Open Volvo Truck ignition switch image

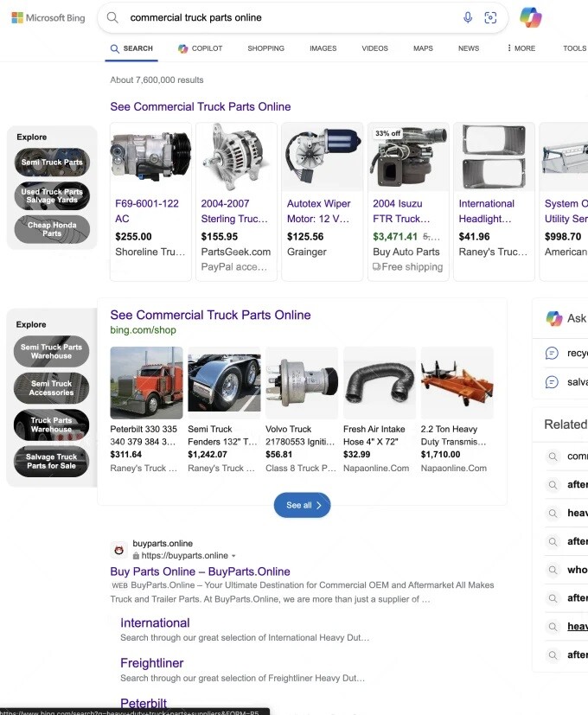pyautogui.click(x=302, y=383)
